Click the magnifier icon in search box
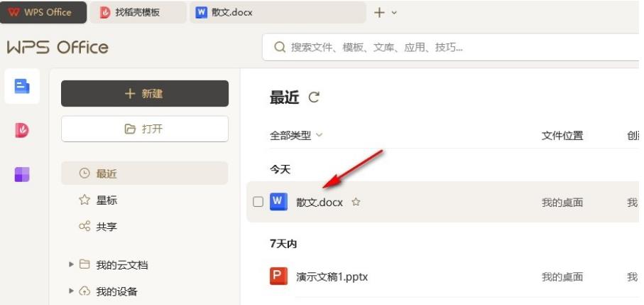644x305 pixels. coord(280,47)
